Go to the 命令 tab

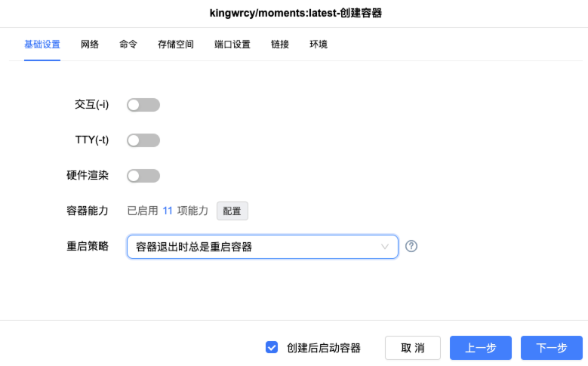(x=128, y=45)
